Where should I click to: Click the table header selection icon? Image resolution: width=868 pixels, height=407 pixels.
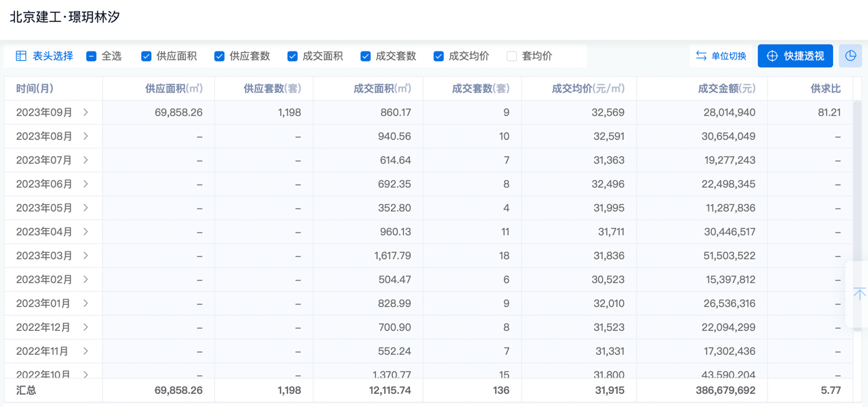pyautogui.click(x=21, y=56)
